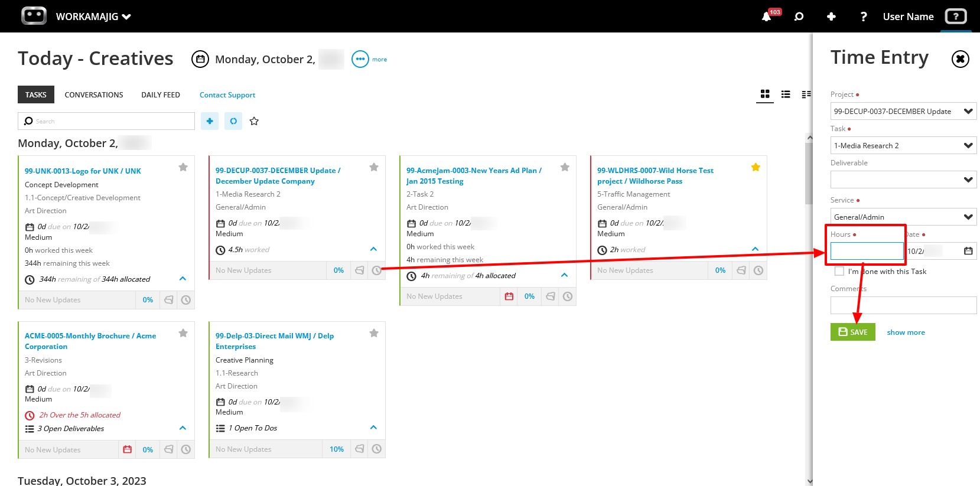Show starred tasks using the star filter
The height and width of the screenshot is (486, 980).
click(254, 121)
